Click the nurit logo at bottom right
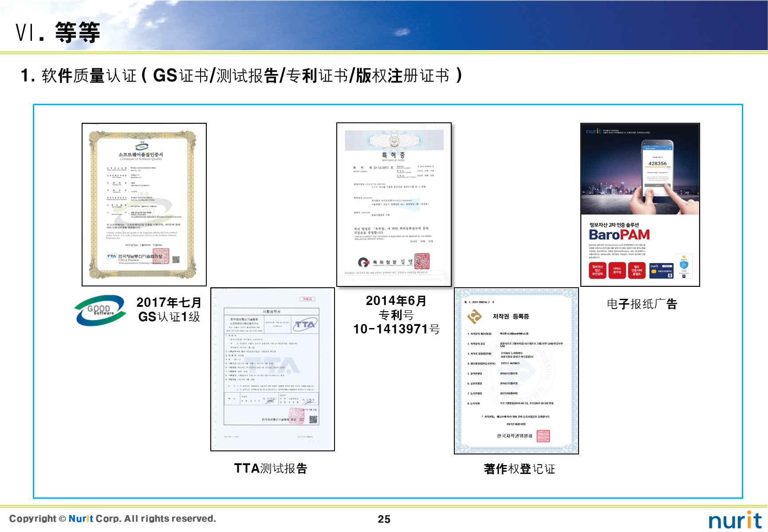 (x=735, y=520)
